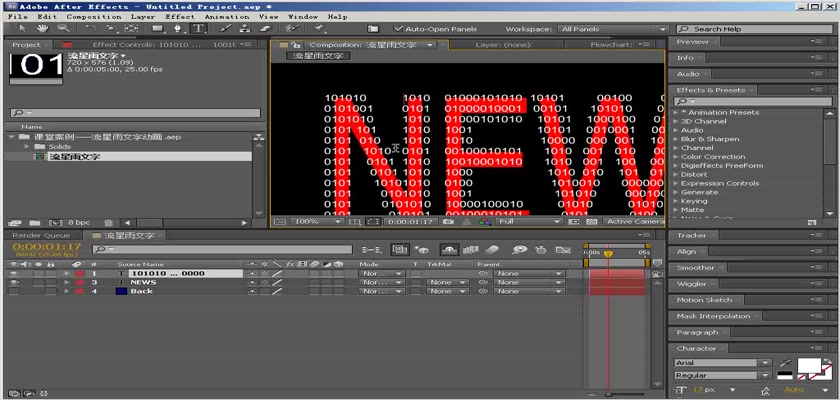Screen dimensions: 840x400
Task: Open Mode dropdown for NEWS layer
Action: (x=381, y=282)
